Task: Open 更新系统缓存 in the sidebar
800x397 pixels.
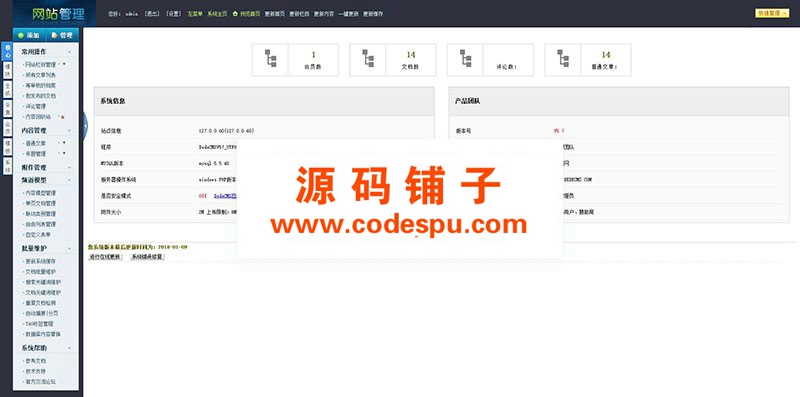Action: tap(40, 261)
